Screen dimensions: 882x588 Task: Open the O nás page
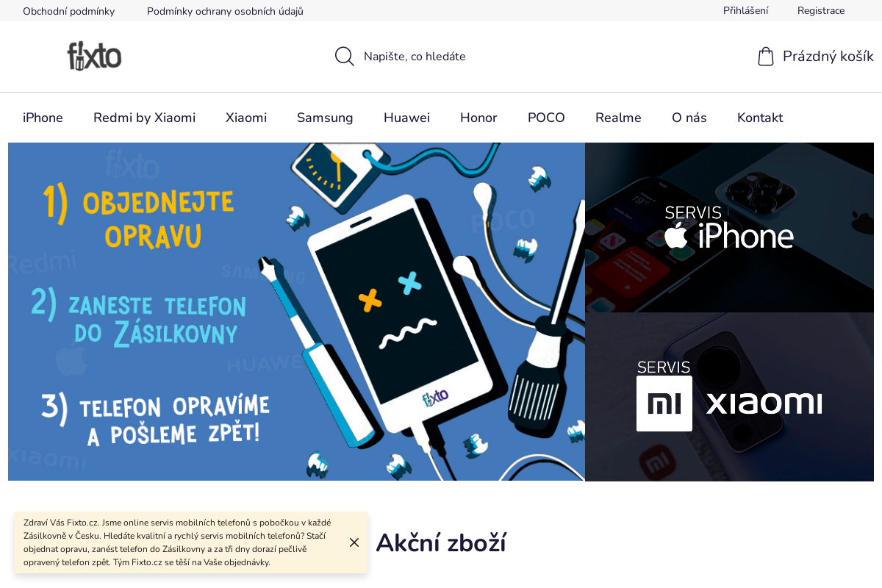tap(689, 118)
